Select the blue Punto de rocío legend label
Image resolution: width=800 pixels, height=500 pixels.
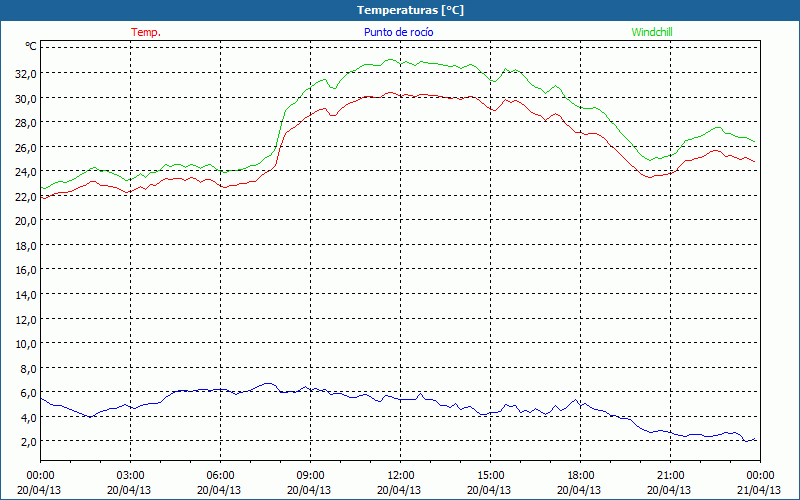[x=398, y=32]
